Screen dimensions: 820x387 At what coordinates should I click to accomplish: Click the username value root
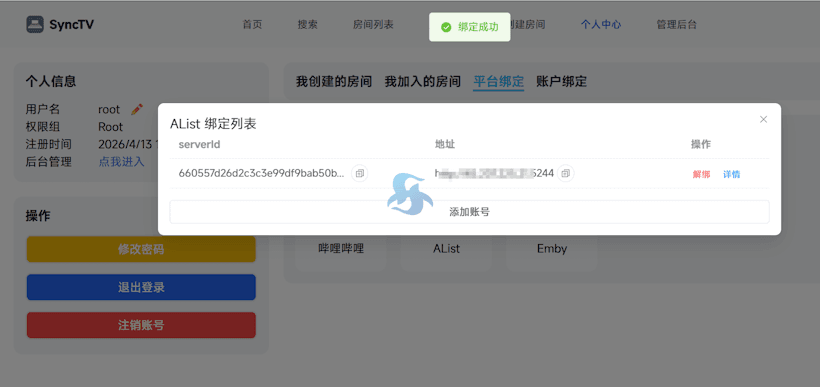(109, 110)
